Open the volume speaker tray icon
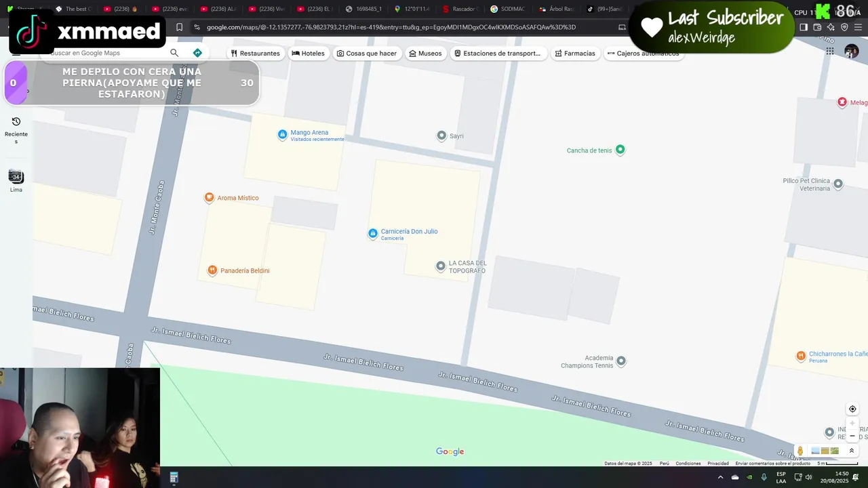Screen dimensions: 868x488 [810, 478]
